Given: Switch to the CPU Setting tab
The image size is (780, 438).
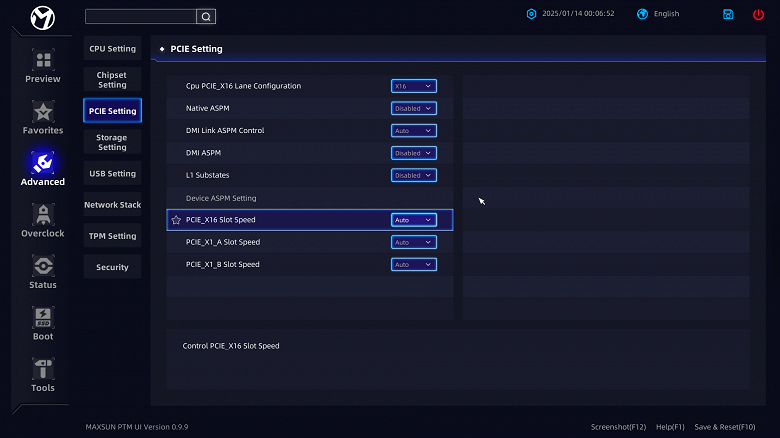Looking at the screenshot, I should coord(112,49).
